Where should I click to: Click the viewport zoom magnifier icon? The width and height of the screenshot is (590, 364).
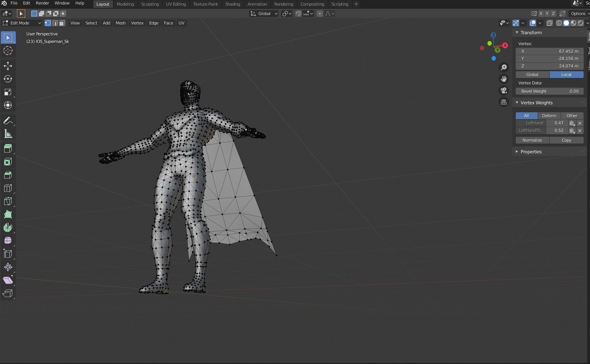[504, 67]
